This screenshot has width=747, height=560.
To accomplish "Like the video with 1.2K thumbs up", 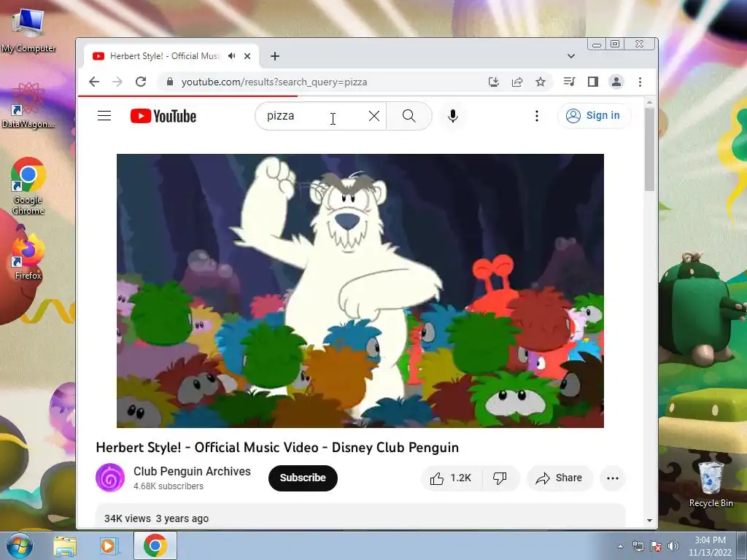I will [451, 478].
